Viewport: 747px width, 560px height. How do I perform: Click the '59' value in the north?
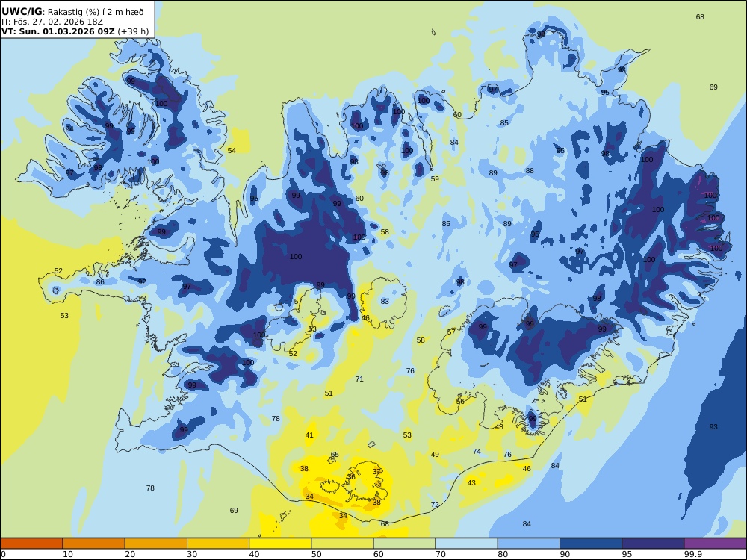pos(435,179)
